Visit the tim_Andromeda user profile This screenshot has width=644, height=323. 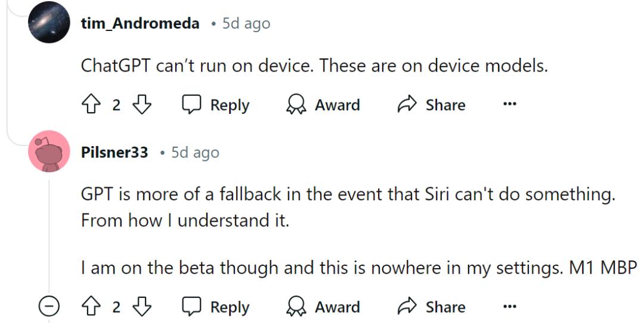point(140,24)
